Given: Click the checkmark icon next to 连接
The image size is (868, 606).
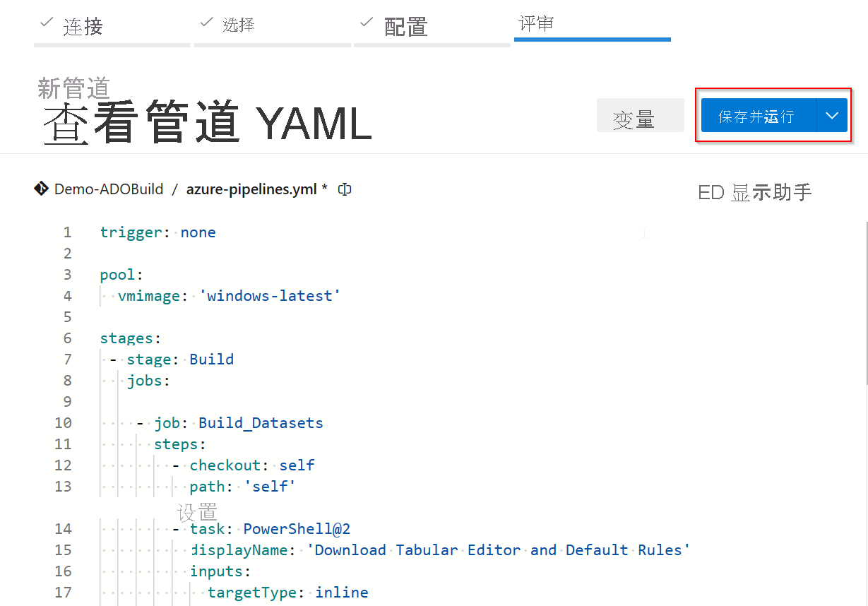Looking at the screenshot, I should tap(47, 23).
